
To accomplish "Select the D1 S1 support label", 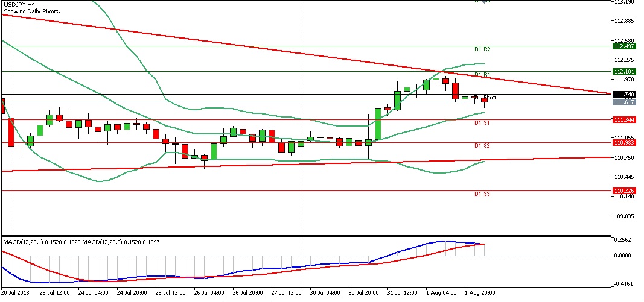I will click(482, 123).
